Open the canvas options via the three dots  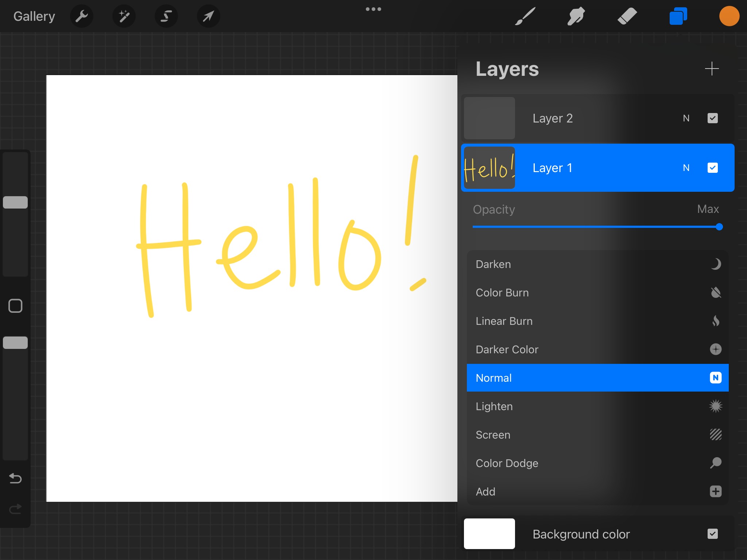coord(373,9)
